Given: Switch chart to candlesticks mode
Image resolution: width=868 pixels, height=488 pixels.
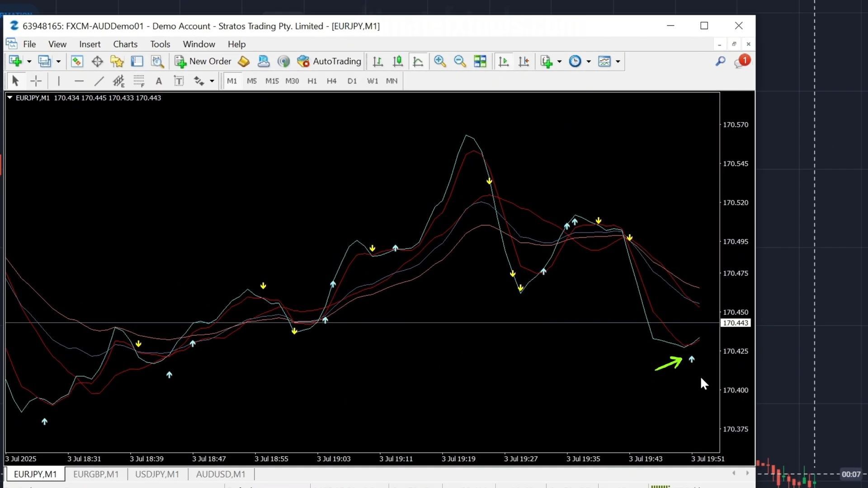Looking at the screenshot, I should (398, 61).
